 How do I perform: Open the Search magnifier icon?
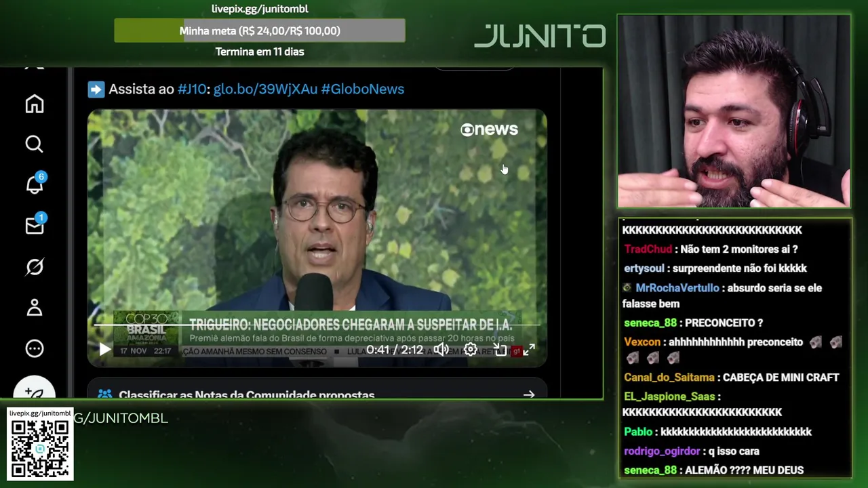pos(35,144)
